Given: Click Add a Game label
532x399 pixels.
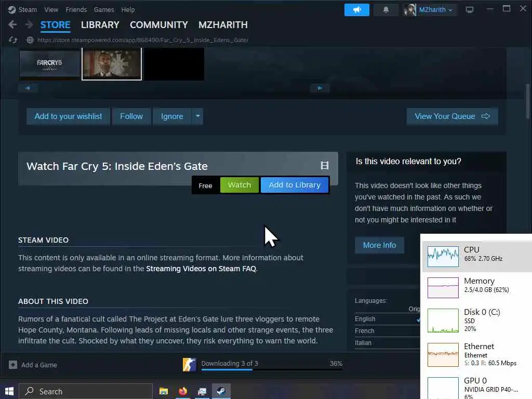Looking at the screenshot, I should (x=39, y=365).
